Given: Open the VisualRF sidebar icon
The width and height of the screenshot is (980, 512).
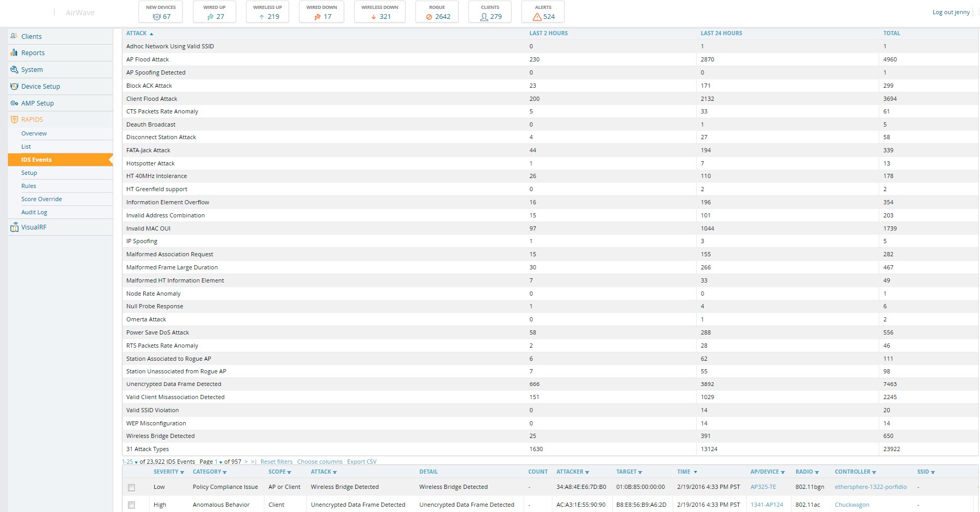Looking at the screenshot, I should (x=14, y=227).
